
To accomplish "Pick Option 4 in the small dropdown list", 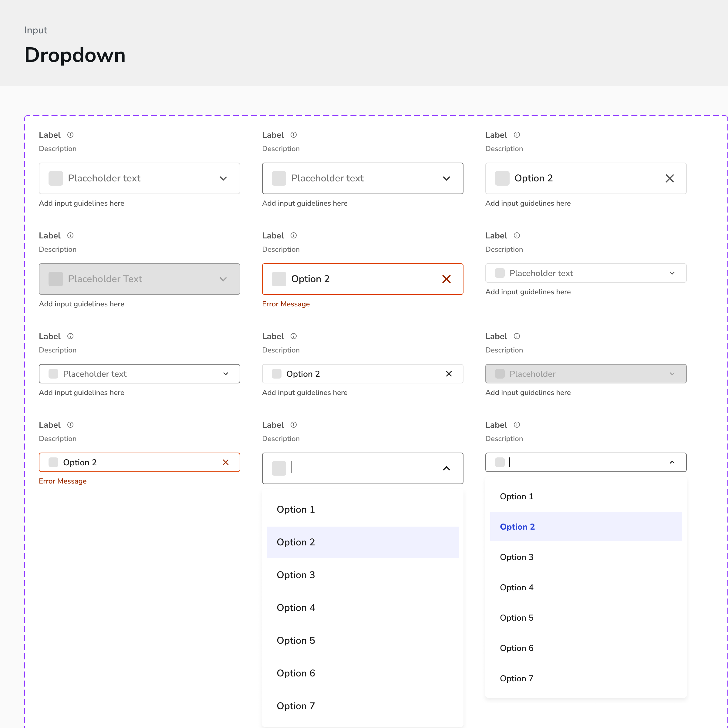I will click(586, 588).
